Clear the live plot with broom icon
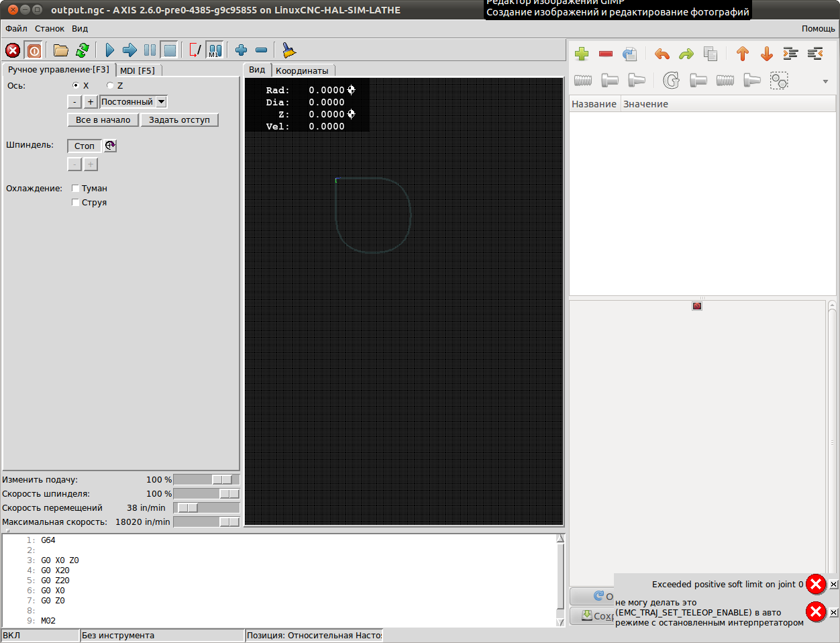Screen dimensions: 840x643 tap(288, 50)
